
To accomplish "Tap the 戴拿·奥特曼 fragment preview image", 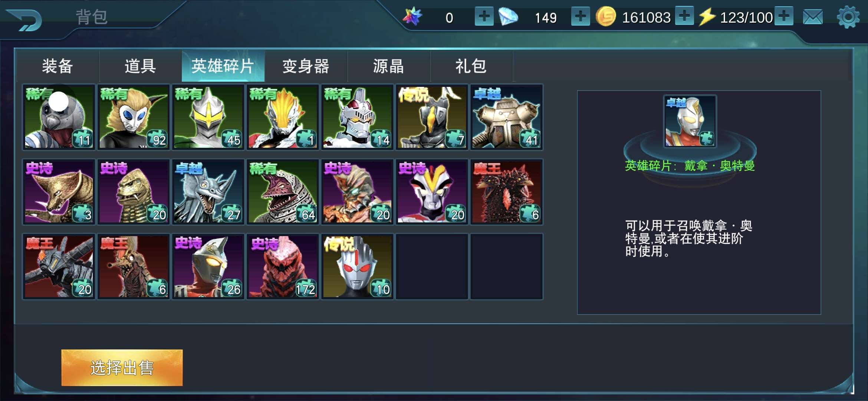I will (690, 121).
